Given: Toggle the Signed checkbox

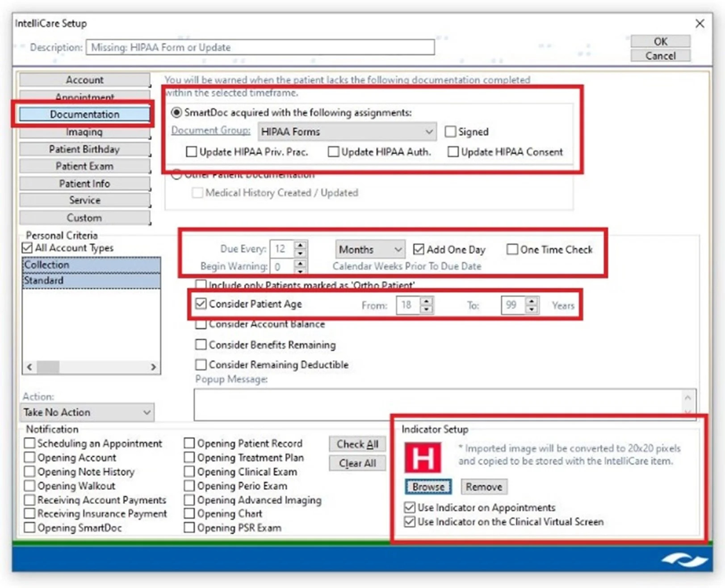Looking at the screenshot, I should [451, 131].
